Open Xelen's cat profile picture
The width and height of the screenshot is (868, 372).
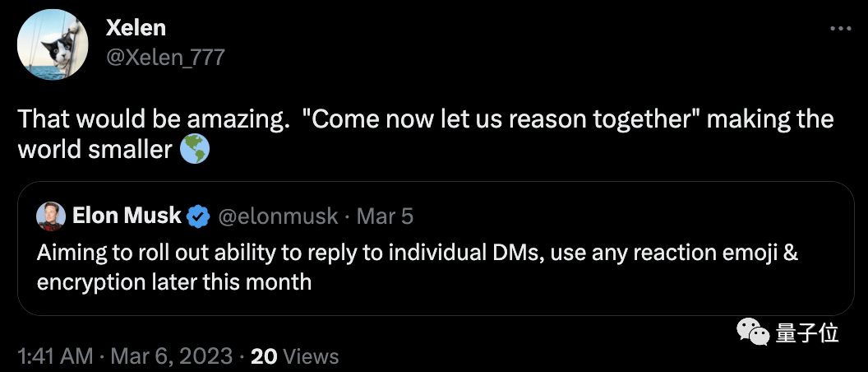click(52, 45)
